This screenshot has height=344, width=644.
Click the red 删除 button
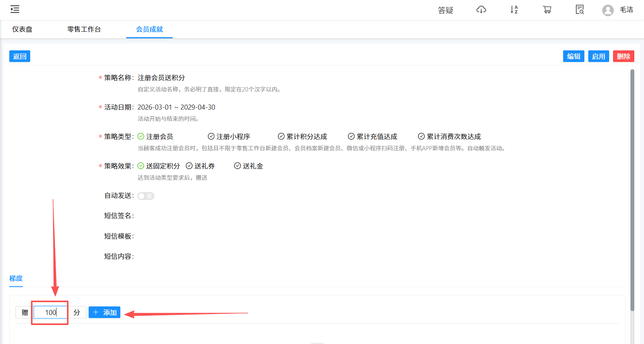pyautogui.click(x=623, y=57)
